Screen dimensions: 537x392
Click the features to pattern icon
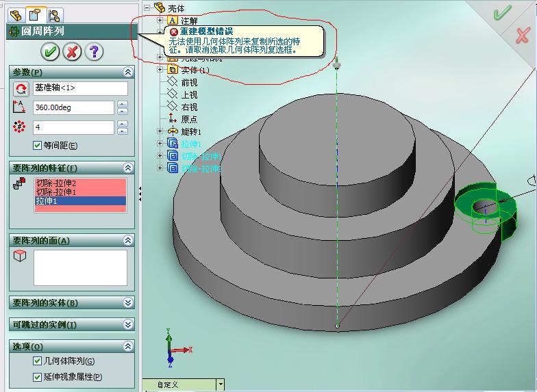coord(19,183)
